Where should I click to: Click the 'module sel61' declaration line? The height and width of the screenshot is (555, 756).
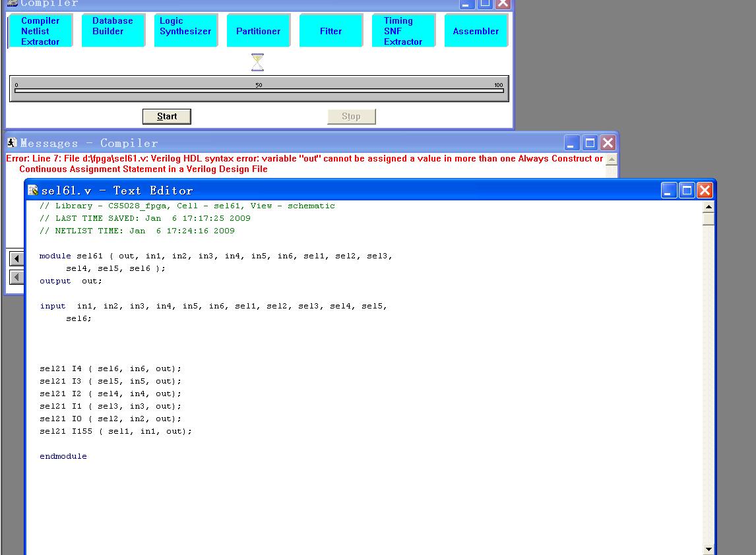click(x=216, y=256)
